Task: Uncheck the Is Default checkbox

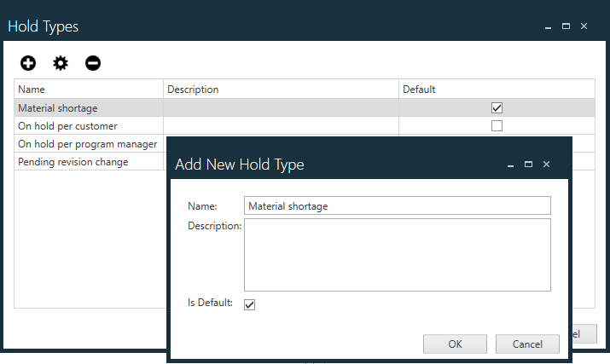Action: [249, 304]
